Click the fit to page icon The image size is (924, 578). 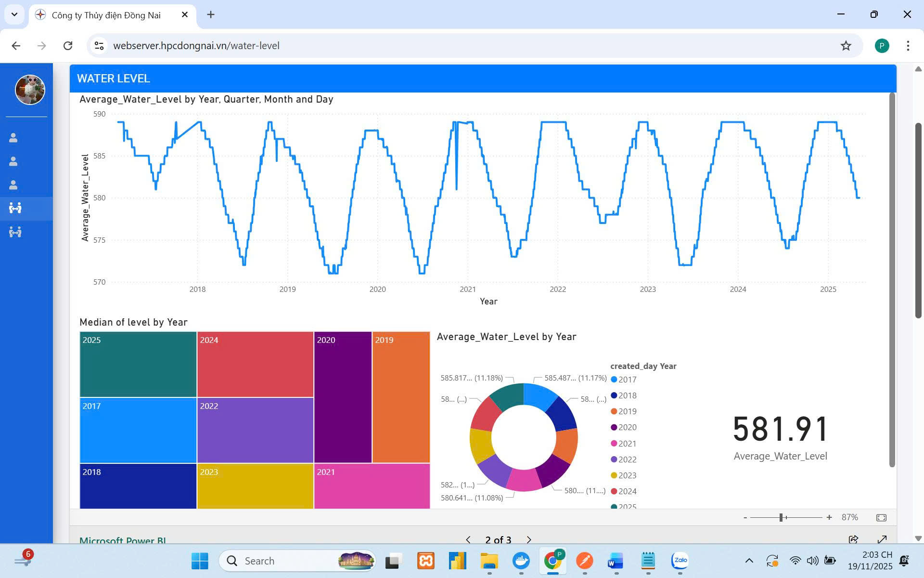click(881, 517)
